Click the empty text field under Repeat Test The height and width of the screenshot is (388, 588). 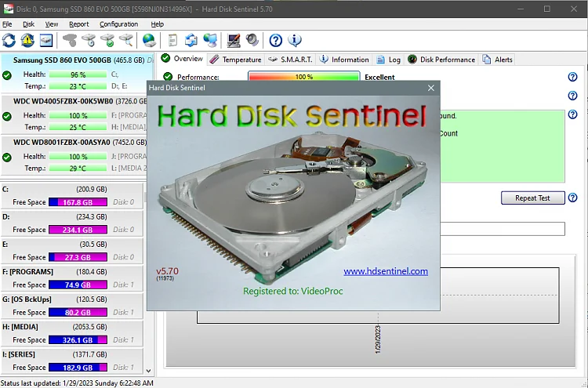[x=503, y=229]
